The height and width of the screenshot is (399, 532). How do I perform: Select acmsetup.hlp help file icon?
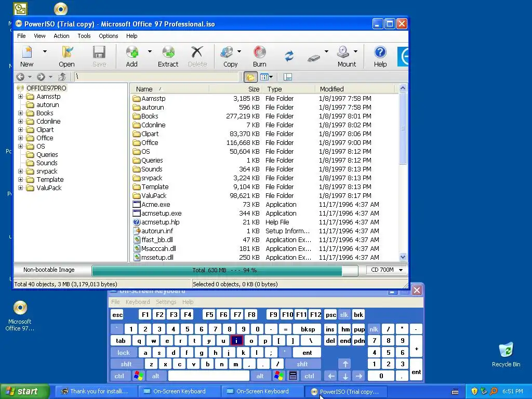click(137, 222)
